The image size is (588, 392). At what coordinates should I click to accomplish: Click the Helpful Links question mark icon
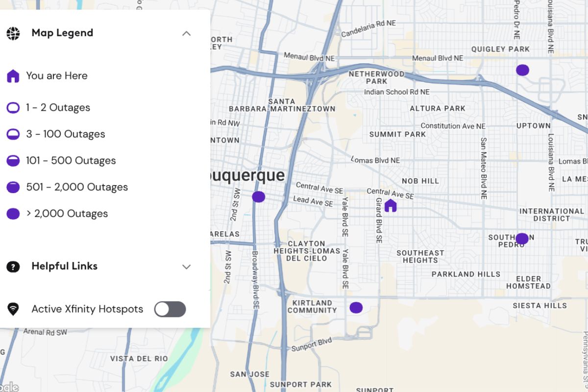coord(13,266)
